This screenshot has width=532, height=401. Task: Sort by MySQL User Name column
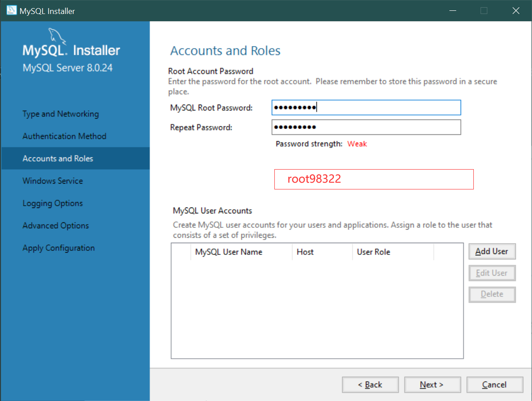click(x=241, y=252)
